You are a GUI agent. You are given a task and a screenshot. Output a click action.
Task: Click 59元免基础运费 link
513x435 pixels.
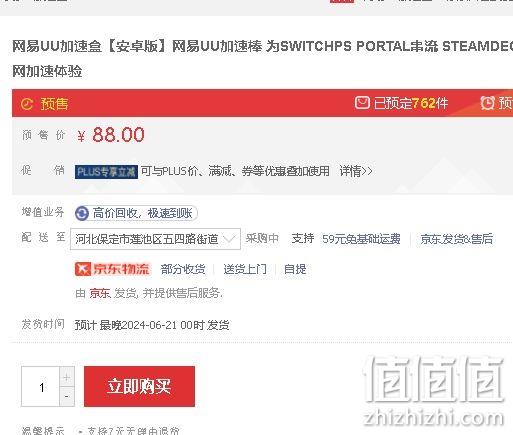[361, 239]
